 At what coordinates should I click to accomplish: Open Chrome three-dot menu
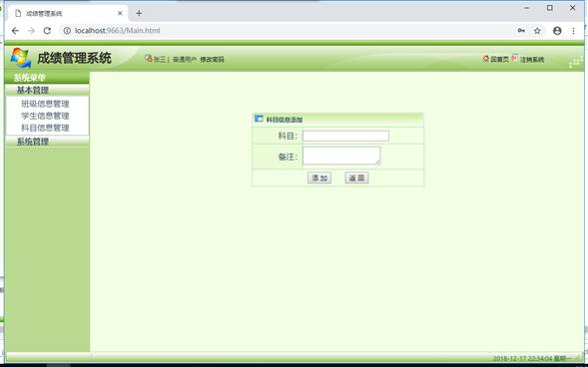click(573, 31)
